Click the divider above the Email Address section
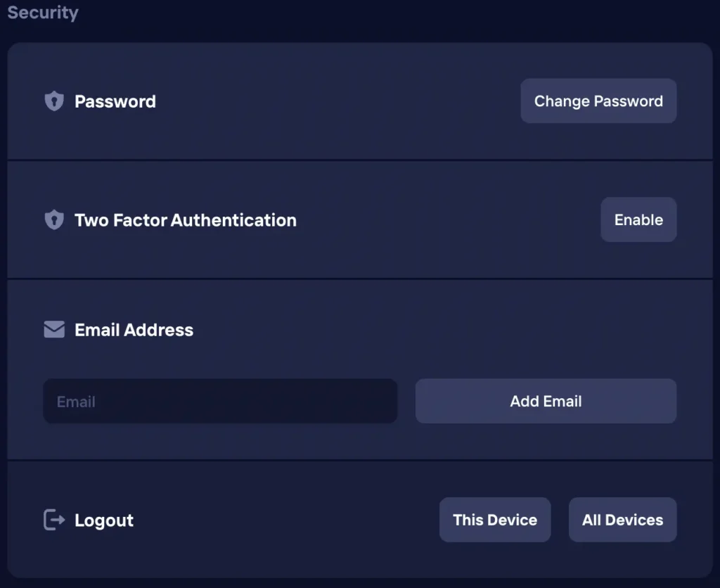 coord(360,279)
